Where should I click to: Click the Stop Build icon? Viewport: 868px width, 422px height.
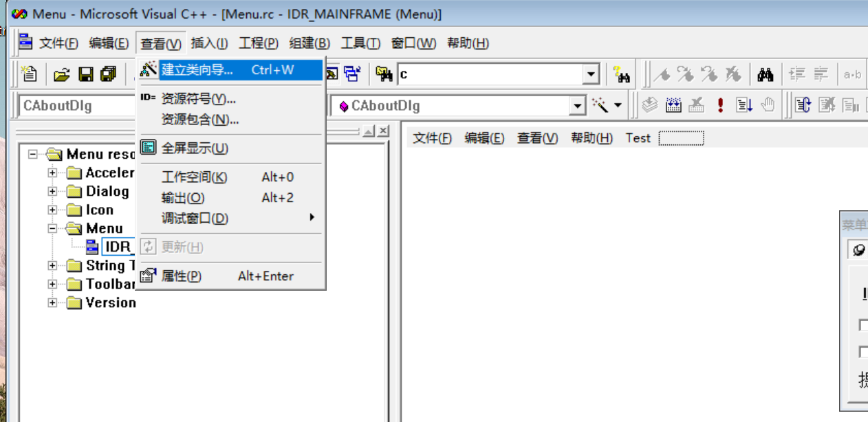click(x=697, y=105)
